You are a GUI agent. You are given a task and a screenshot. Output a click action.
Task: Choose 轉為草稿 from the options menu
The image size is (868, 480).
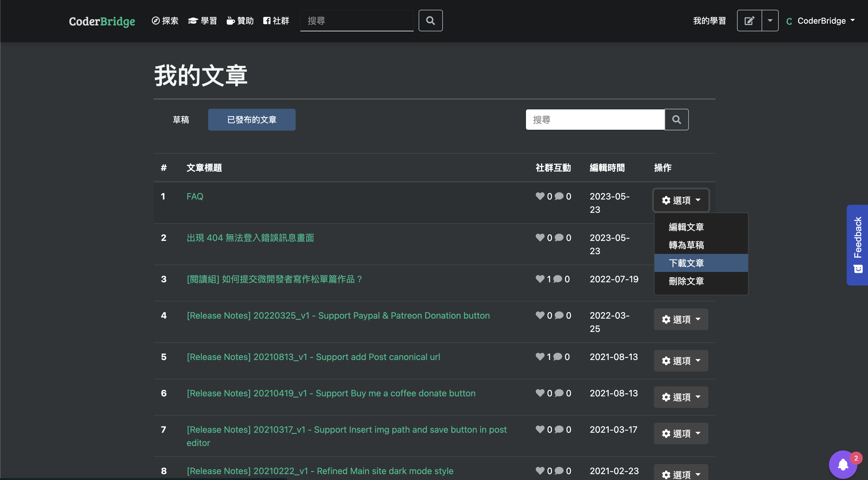[x=686, y=245]
